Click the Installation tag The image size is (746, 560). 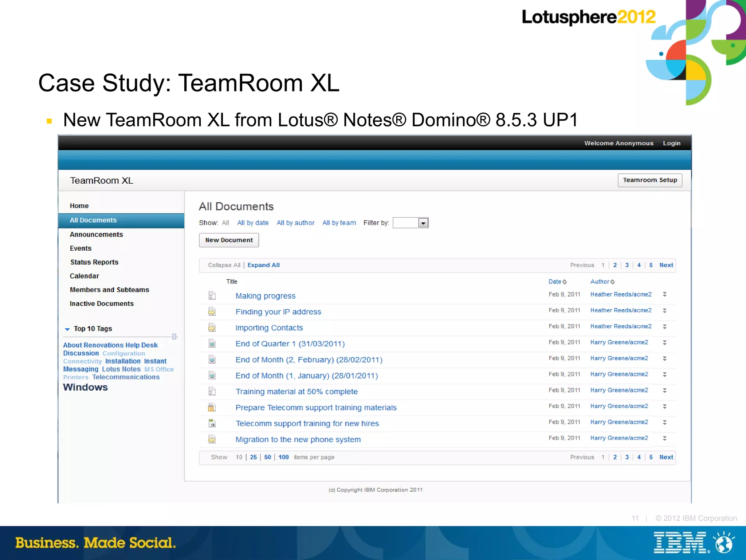(123, 361)
